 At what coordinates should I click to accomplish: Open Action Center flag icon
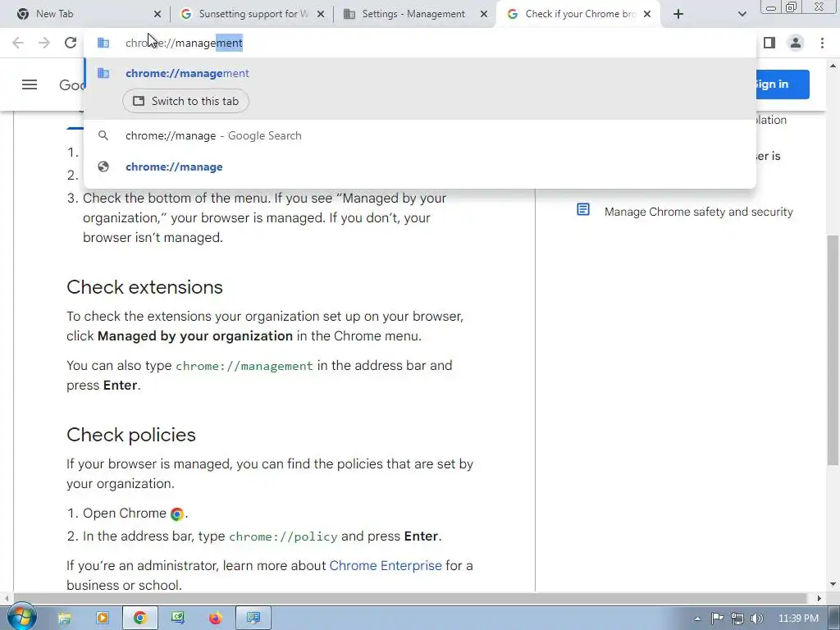tap(717, 619)
